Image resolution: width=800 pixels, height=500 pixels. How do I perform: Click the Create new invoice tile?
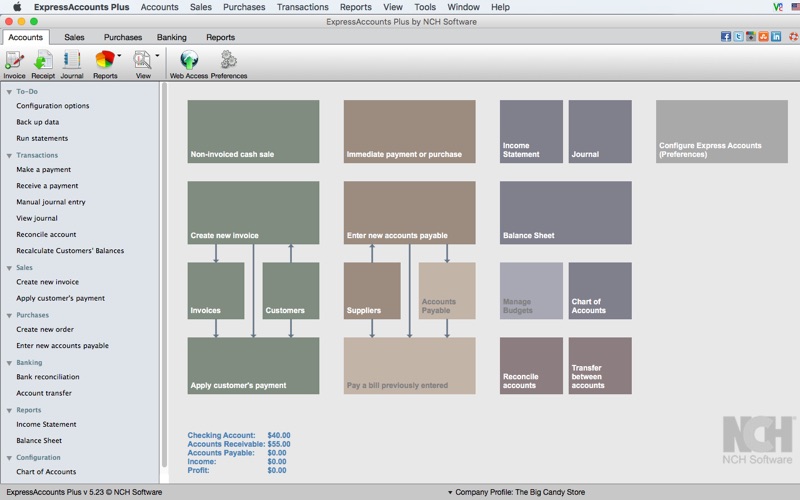click(x=253, y=212)
